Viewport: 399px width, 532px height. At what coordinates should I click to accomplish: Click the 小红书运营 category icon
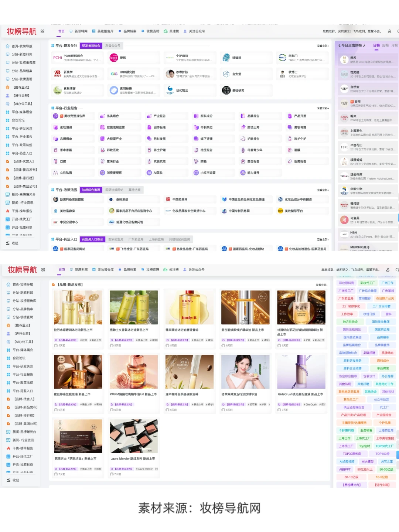pyautogui.click(x=196, y=173)
